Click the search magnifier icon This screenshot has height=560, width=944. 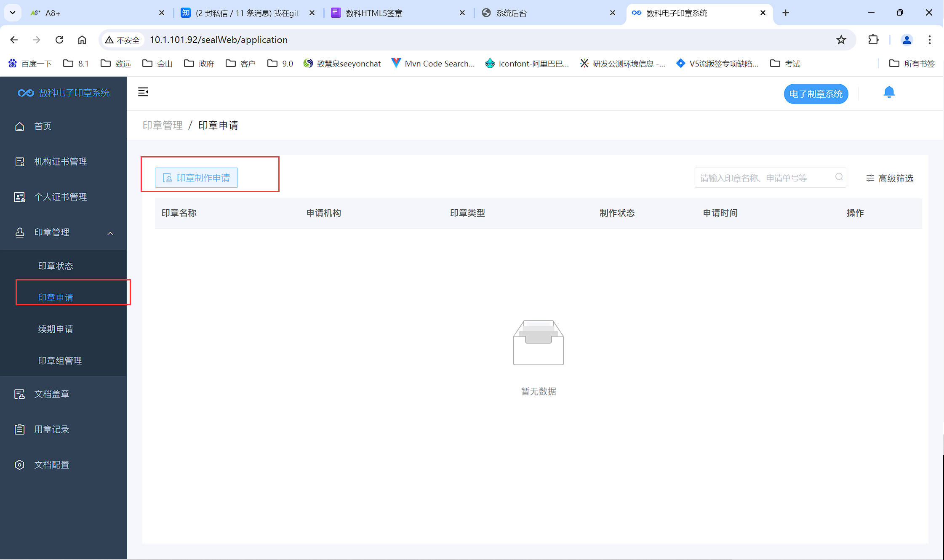point(839,177)
